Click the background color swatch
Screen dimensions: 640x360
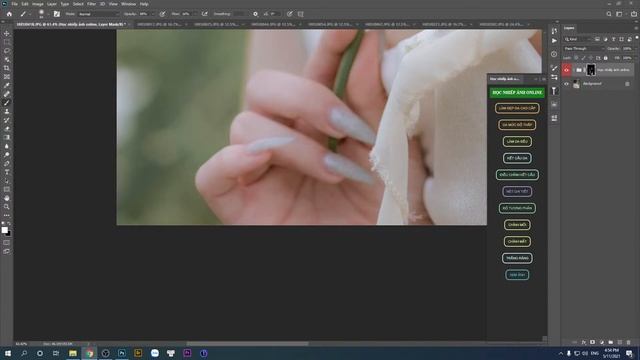(9, 234)
